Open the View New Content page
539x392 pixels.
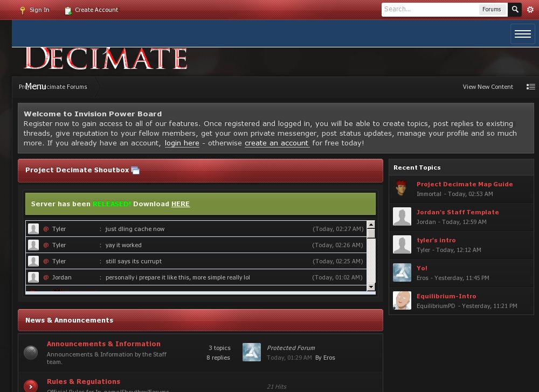tap(488, 87)
